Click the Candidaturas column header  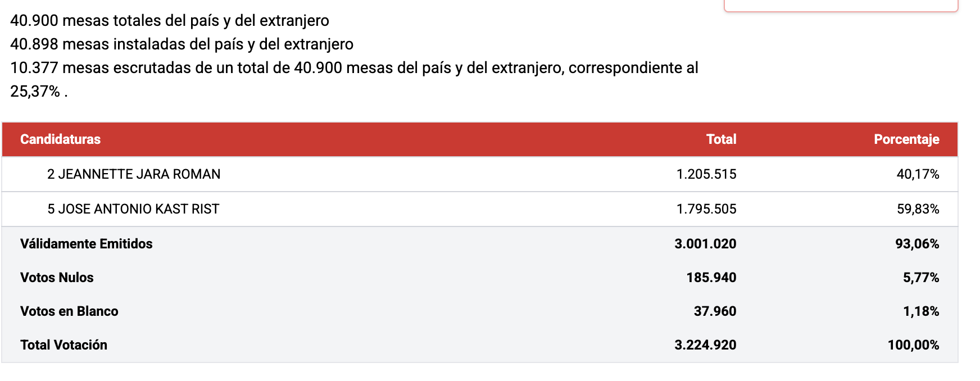(x=60, y=139)
